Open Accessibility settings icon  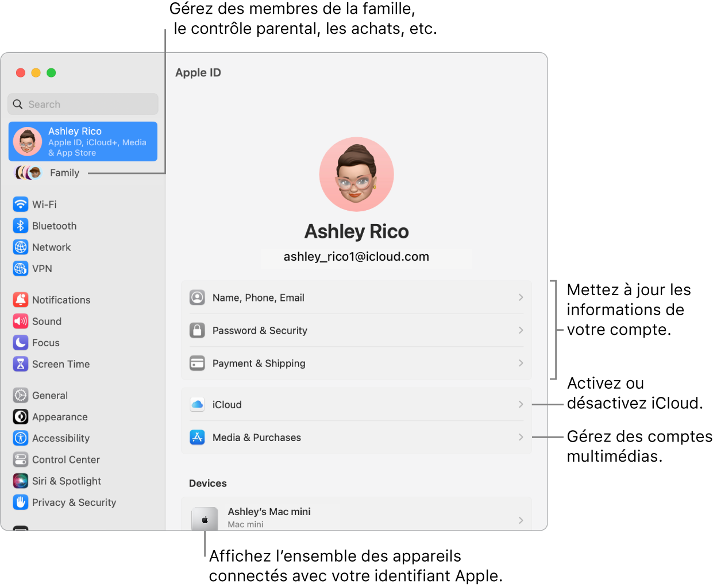(21, 438)
